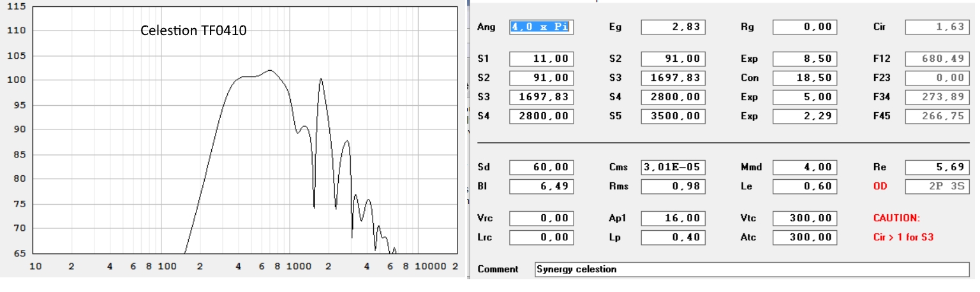The image size is (980, 292).
Task: Click the OD box showing 2P 3S
Action: tap(937, 187)
